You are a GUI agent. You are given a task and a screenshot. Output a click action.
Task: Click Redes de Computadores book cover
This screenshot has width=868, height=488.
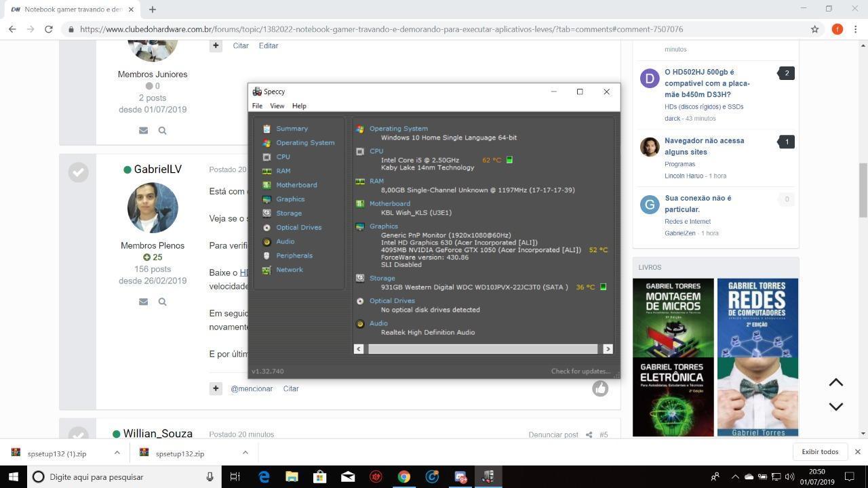757,318
